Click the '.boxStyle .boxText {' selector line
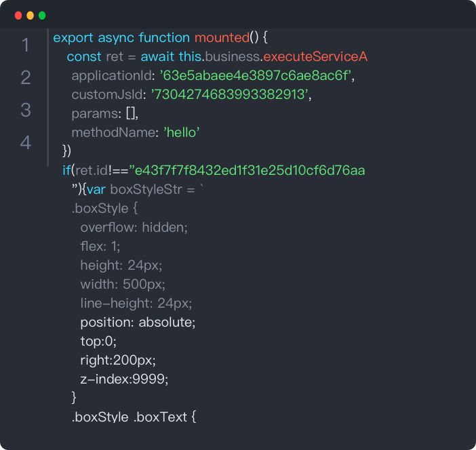 click(x=134, y=417)
